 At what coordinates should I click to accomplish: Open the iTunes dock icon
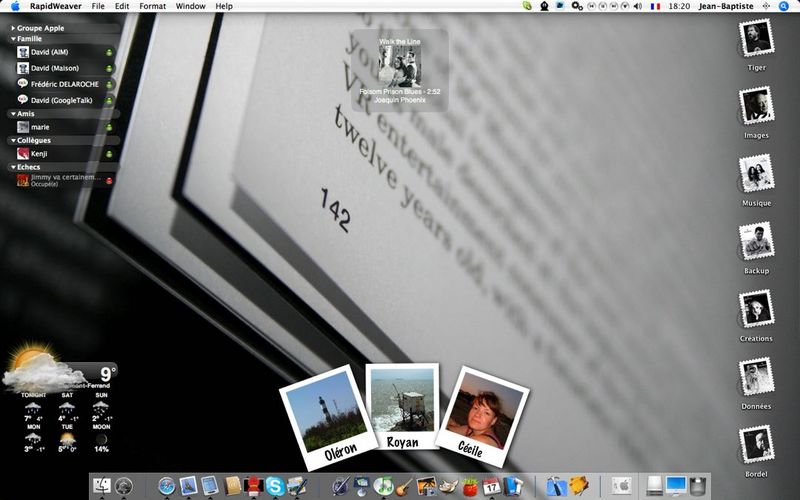383,487
